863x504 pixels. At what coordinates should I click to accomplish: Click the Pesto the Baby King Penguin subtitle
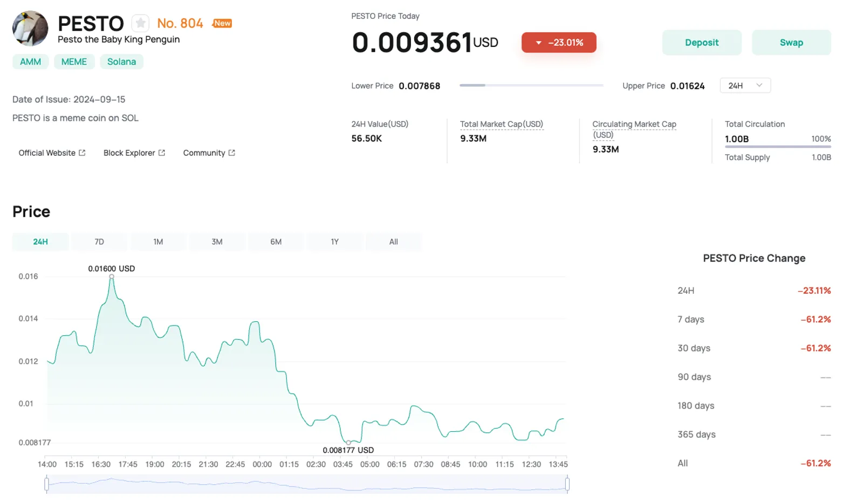[119, 40]
